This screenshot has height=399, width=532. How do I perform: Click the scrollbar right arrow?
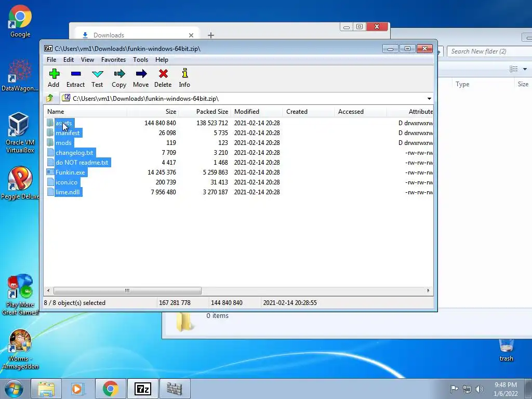click(428, 291)
